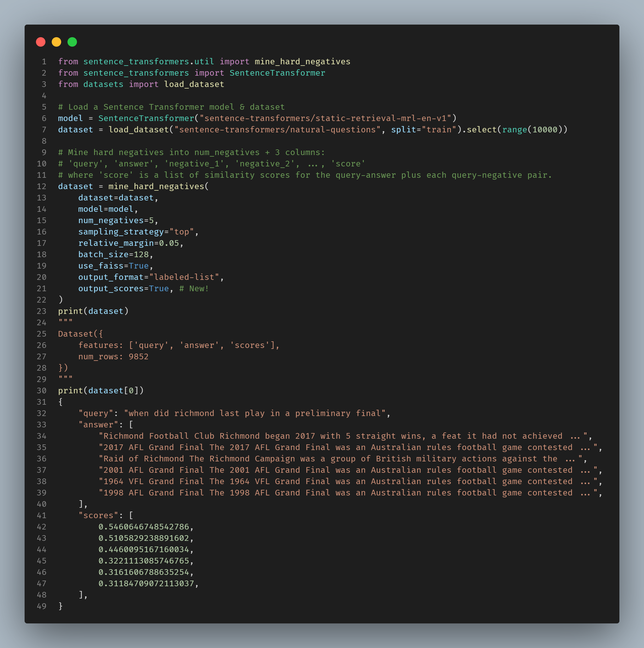Viewport: 644px width, 648px height.
Task: Click the natural-questions dataset string
Action: [277, 130]
